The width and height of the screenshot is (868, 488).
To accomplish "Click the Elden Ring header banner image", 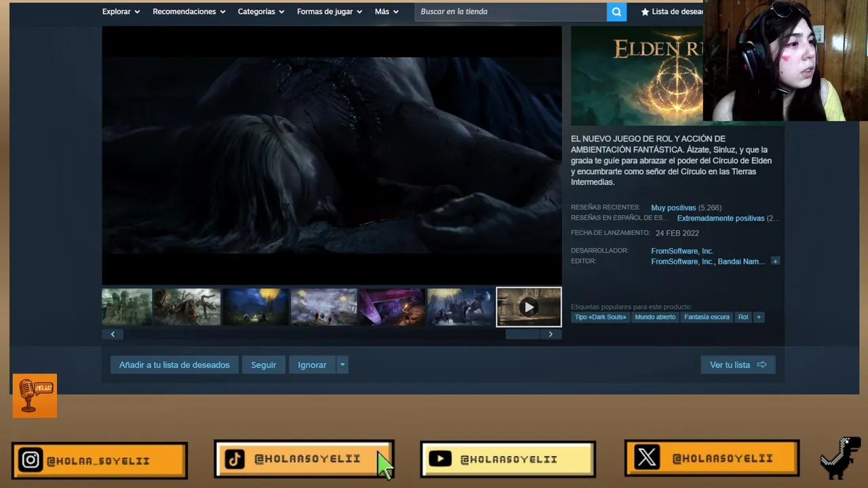I will tap(637, 76).
